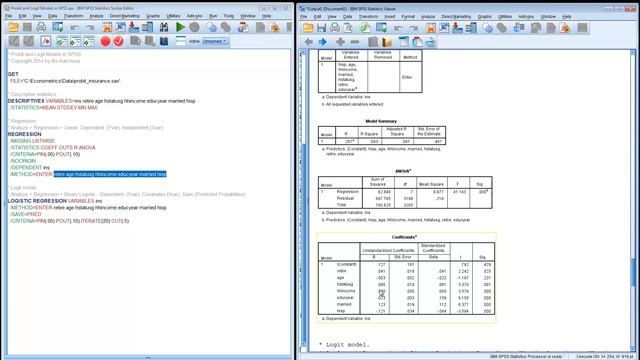Click the Viewer's vertical scrollbar thumb
640x360 pixels.
(633, 273)
